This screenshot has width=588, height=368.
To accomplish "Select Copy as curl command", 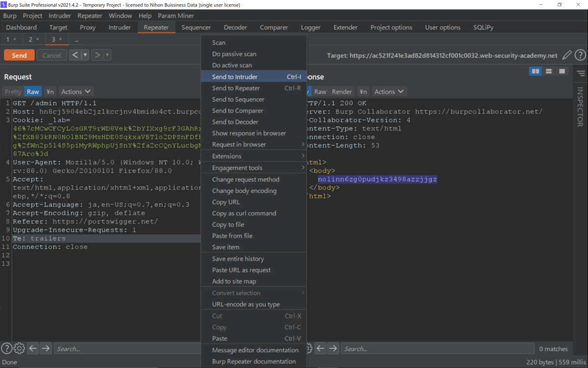I will click(x=254, y=213).
